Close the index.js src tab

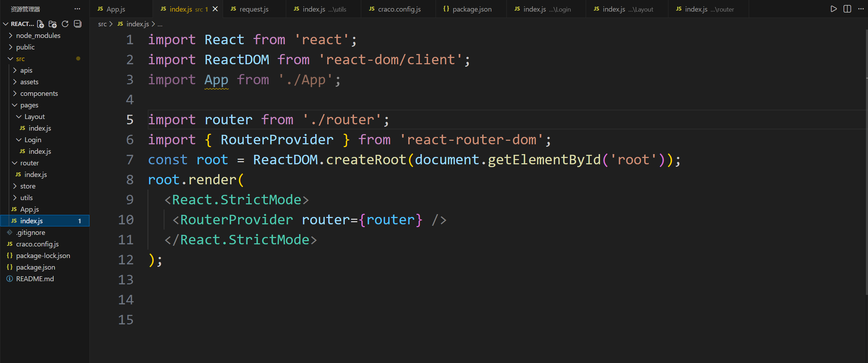215,9
